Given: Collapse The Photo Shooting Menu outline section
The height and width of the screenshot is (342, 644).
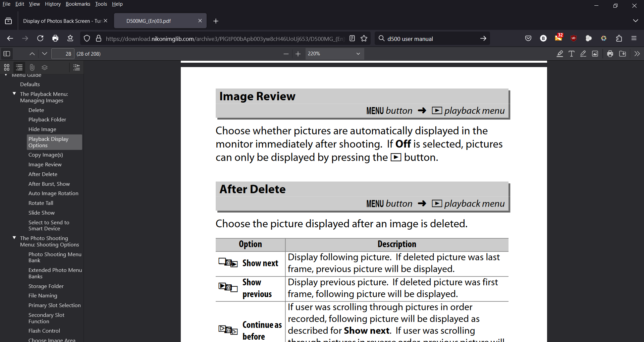Looking at the screenshot, I should 14,238.
